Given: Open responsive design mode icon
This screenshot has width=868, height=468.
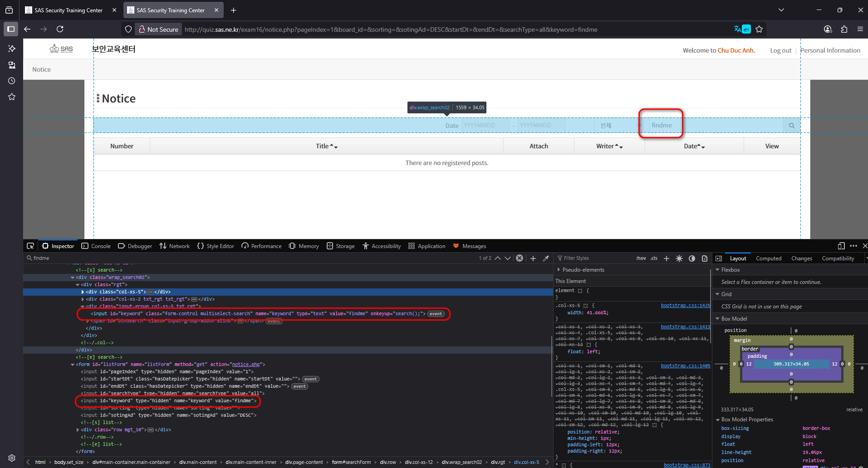Looking at the screenshot, I should (841, 246).
